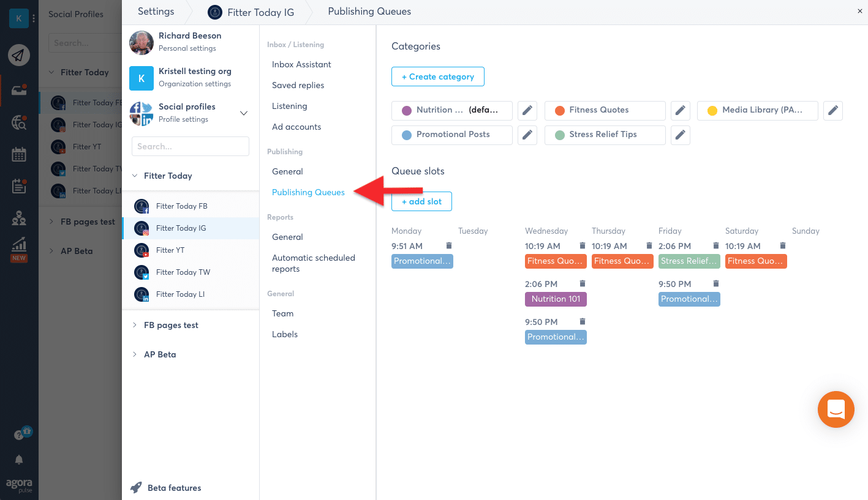Click the Create category button

(x=438, y=76)
